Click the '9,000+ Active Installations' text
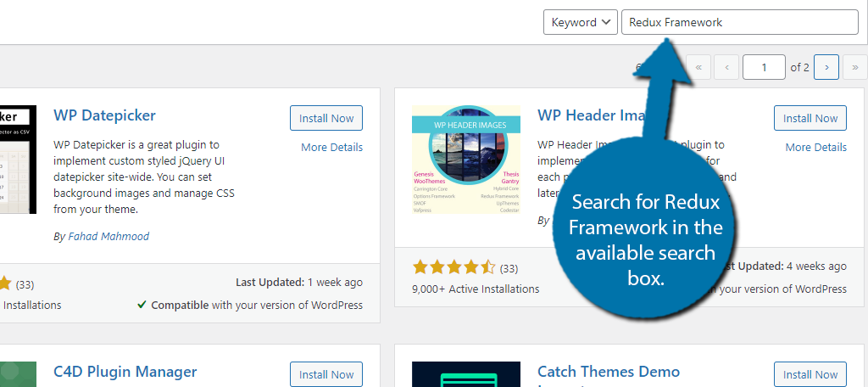868x387 pixels. coord(476,289)
